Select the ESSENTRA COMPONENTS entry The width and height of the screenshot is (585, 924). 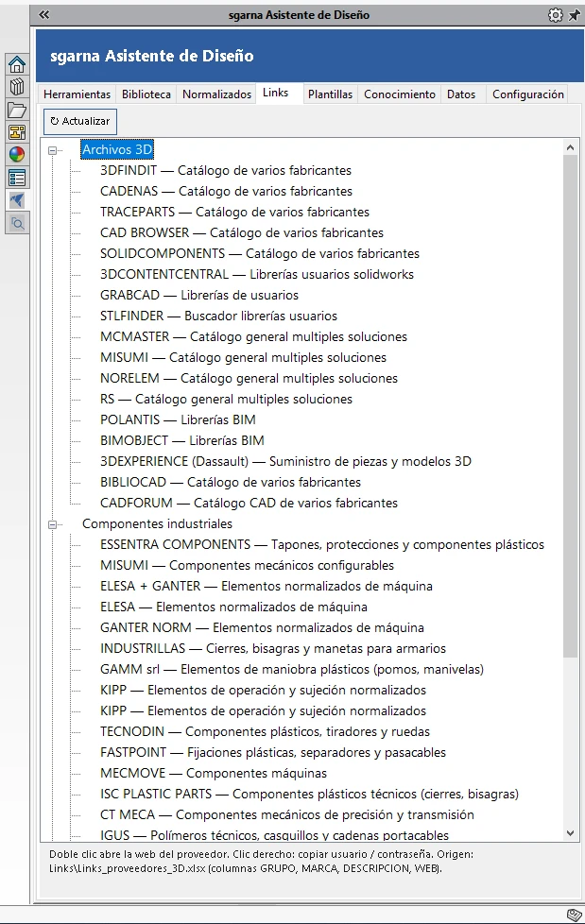(x=322, y=544)
